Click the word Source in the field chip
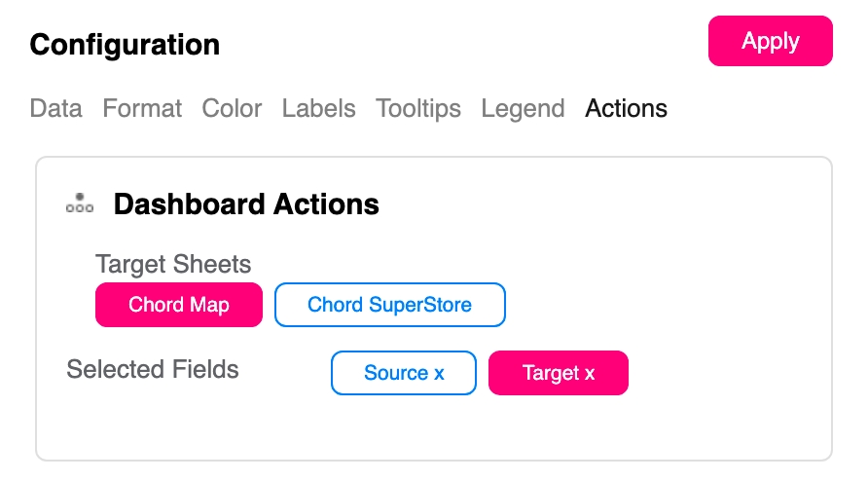This screenshot has width=868, height=481. tap(396, 373)
